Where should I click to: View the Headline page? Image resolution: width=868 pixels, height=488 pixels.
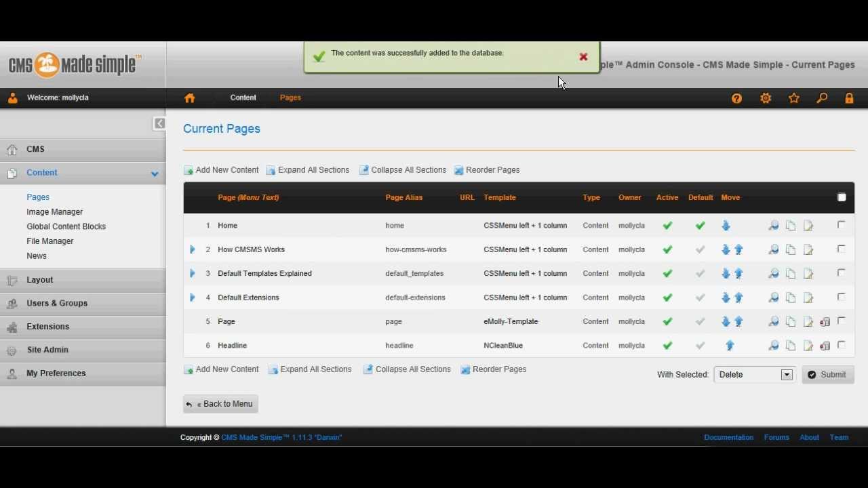tap(773, 346)
